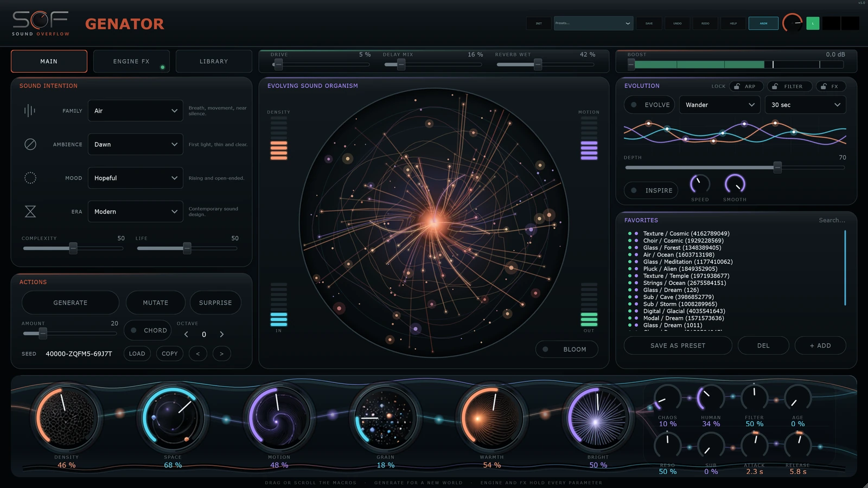Switch to the MAIN tab
This screenshot has height=488, width=868.
(x=49, y=61)
